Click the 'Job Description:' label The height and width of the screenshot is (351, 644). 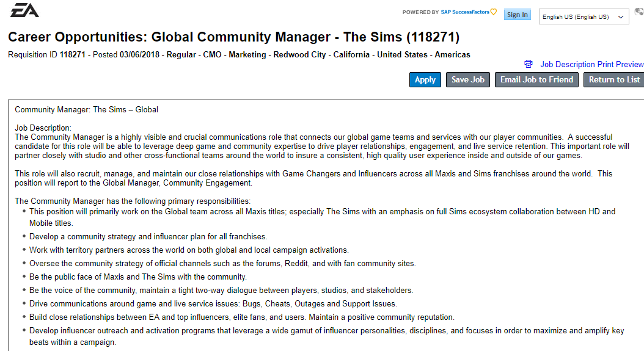(x=43, y=128)
